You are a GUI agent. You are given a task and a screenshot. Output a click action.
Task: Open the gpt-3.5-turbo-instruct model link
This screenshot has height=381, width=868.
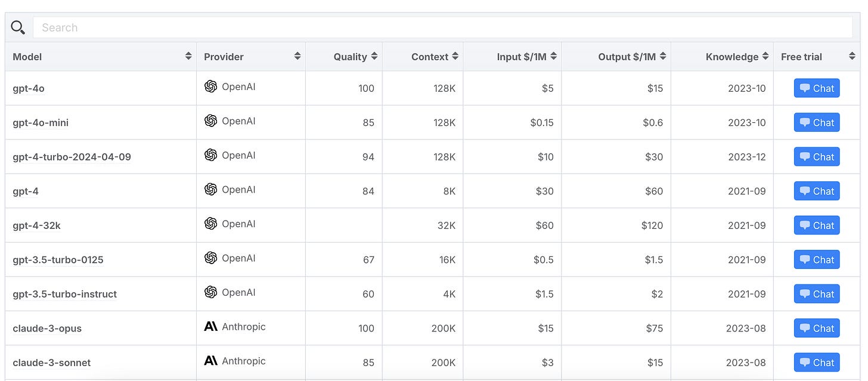[64, 294]
